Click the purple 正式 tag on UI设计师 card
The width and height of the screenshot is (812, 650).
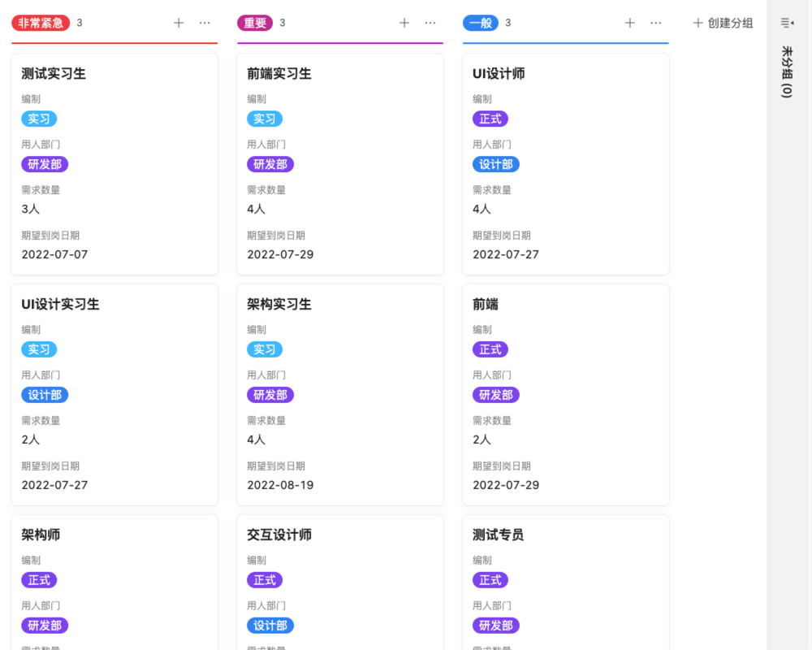pyautogui.click(x=488, y=119)
